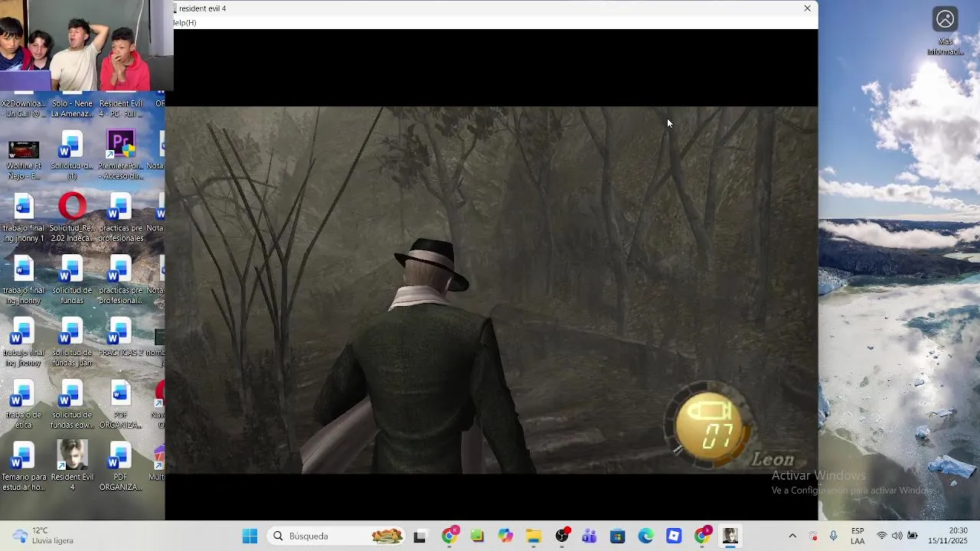Select the Opera-icon Solicitud_Re file on desktop
This screenshot has height=551, width=980.
click(x=72, y=218)
